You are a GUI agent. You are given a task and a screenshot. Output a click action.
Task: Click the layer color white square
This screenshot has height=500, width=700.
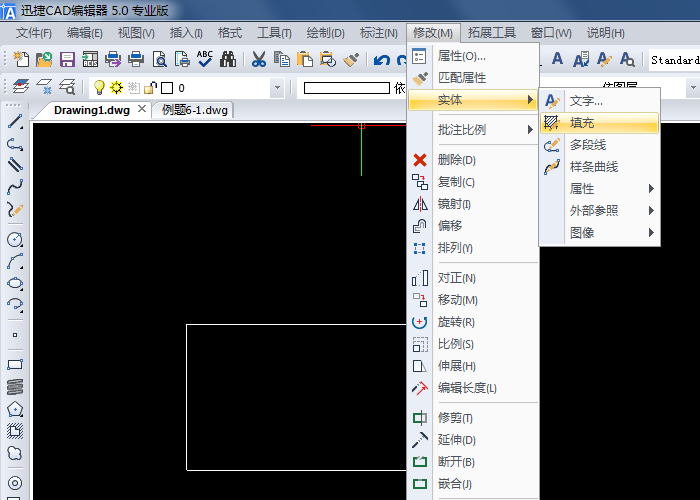click(167, 88)
